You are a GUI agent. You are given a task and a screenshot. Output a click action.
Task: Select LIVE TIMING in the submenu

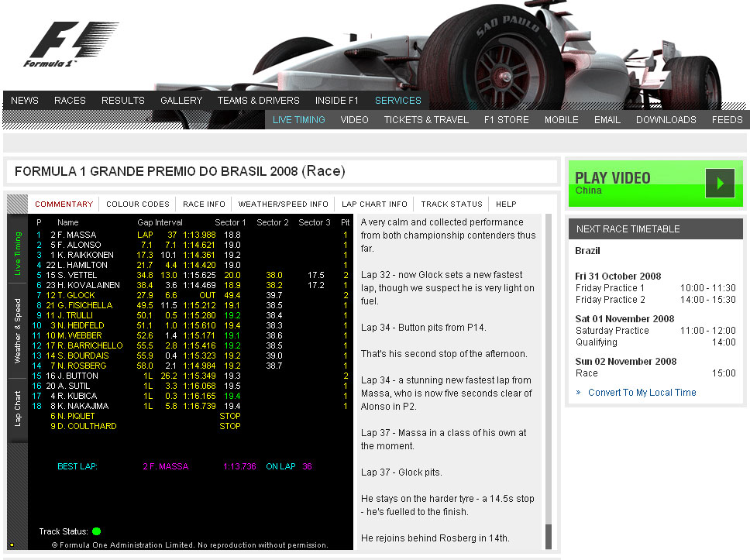pos(299,120)
